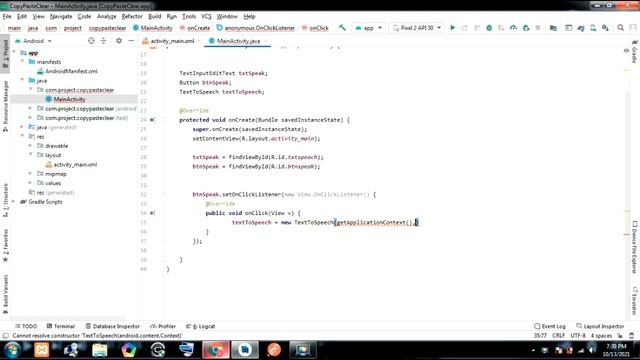This screenshot has width=640, height=360.
Task: Expand the mipmap folder
Action: (x=31, y=174)
